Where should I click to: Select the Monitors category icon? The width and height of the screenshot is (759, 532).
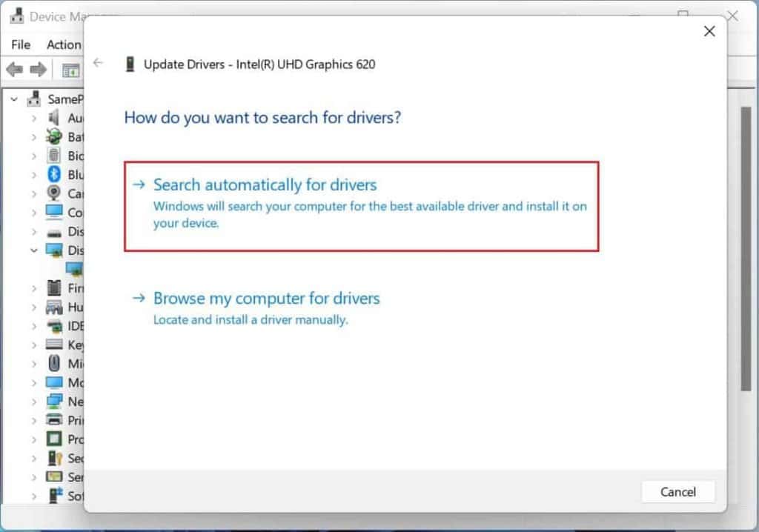pos(53,382)
